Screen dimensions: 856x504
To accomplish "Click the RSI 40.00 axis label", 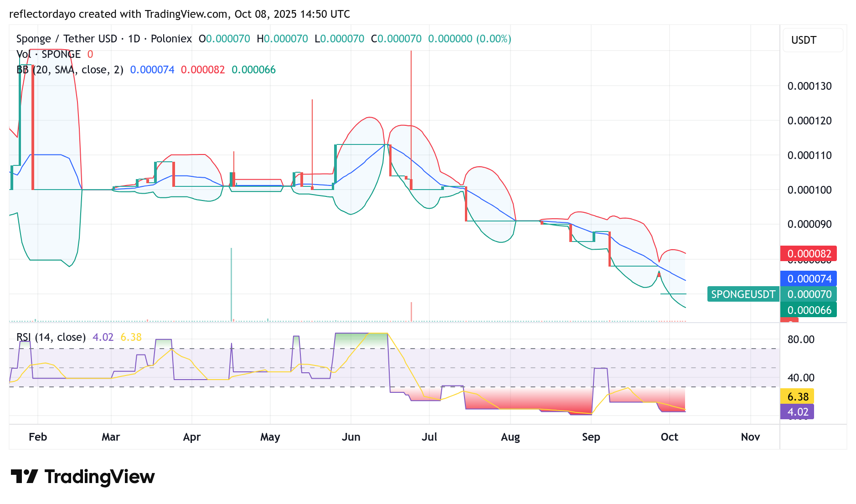I will coord(801,378).
